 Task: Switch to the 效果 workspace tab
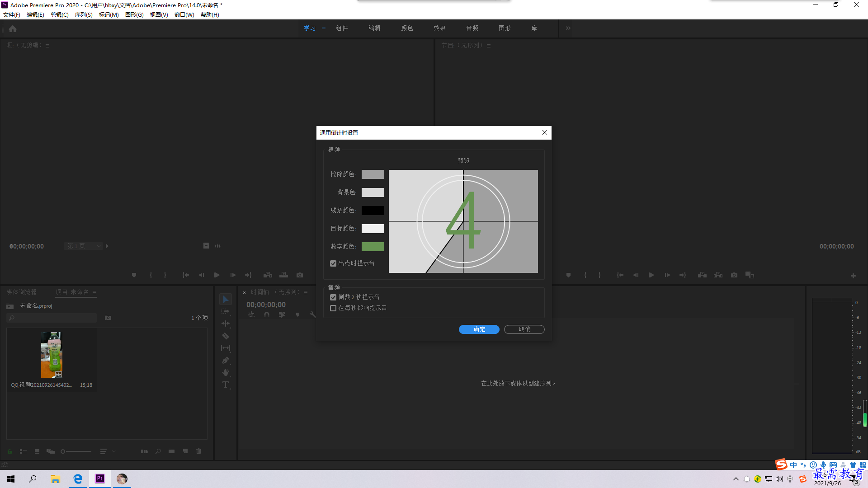439,28
